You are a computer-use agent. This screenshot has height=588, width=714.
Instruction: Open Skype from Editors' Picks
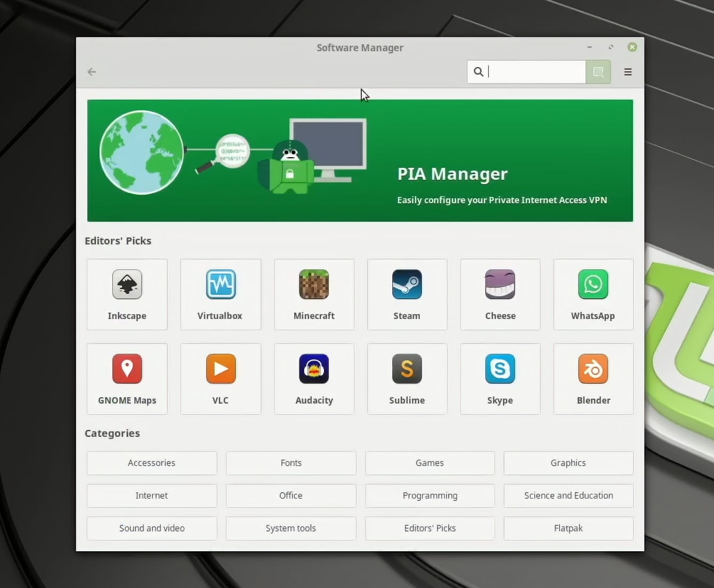(x=500, y=379)
